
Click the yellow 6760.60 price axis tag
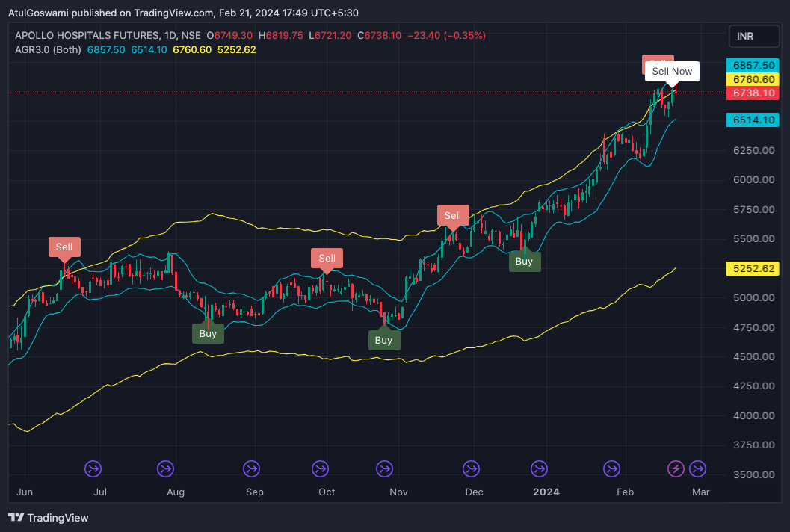[x=753, y=80]
